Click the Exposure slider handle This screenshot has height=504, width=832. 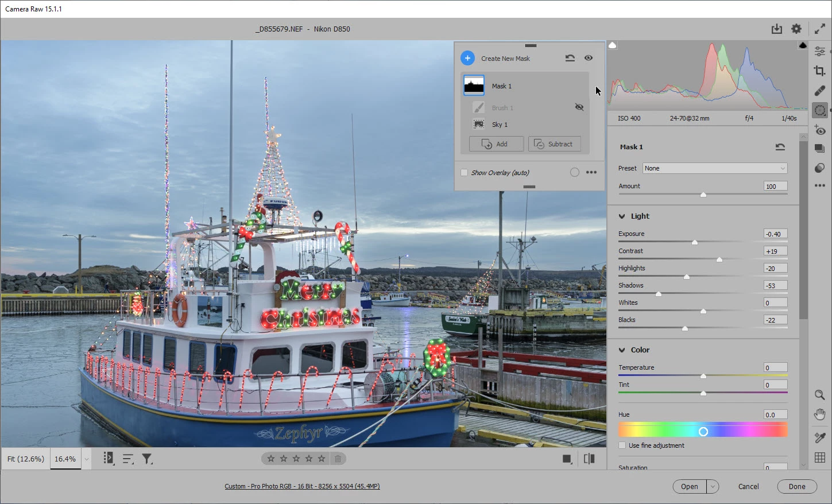(694, 242)
